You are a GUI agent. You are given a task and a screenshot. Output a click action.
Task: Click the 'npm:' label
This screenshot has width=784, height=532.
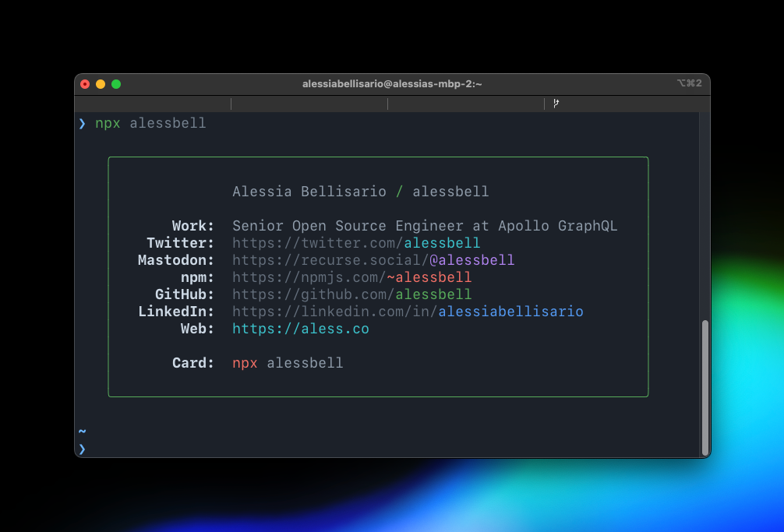coord(197,277)
